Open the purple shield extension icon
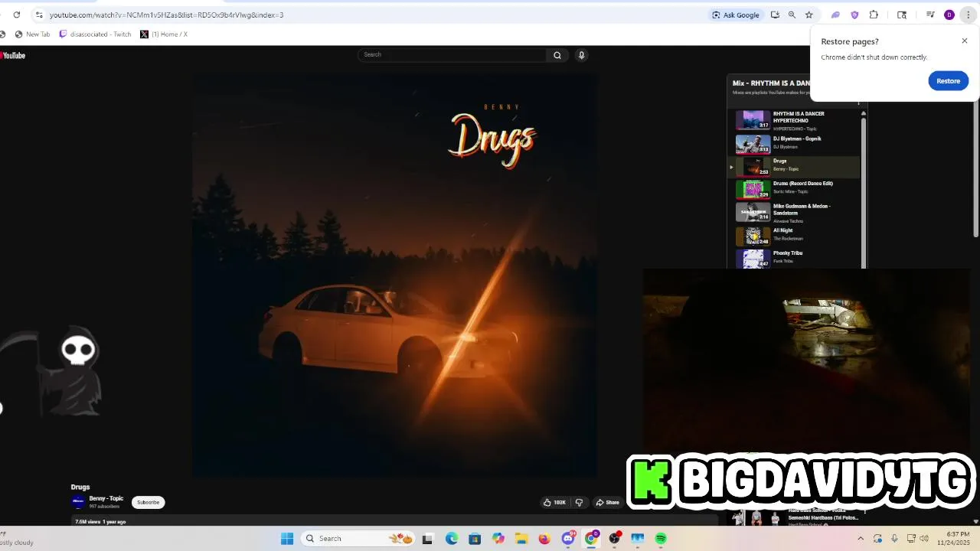This screenshot has height=551, width=980. click(x=854, y=15)
